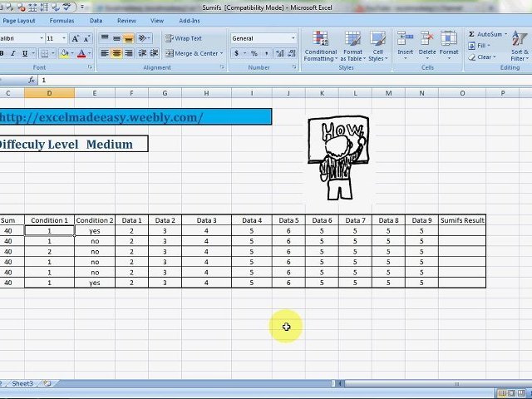Viewport: 532px width, 399px height.
Task: Apply the Fill Color bucket
Action: [x=64, y=53]
